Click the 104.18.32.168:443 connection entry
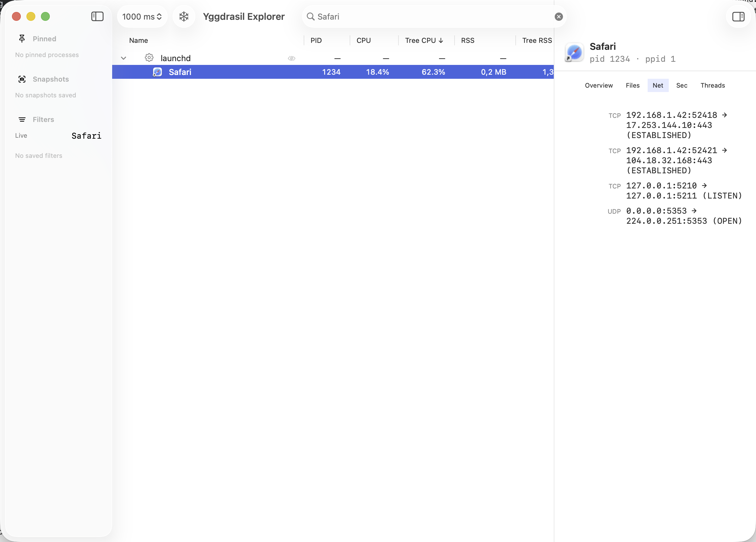 pyautogui.click(x=676, y=160)
